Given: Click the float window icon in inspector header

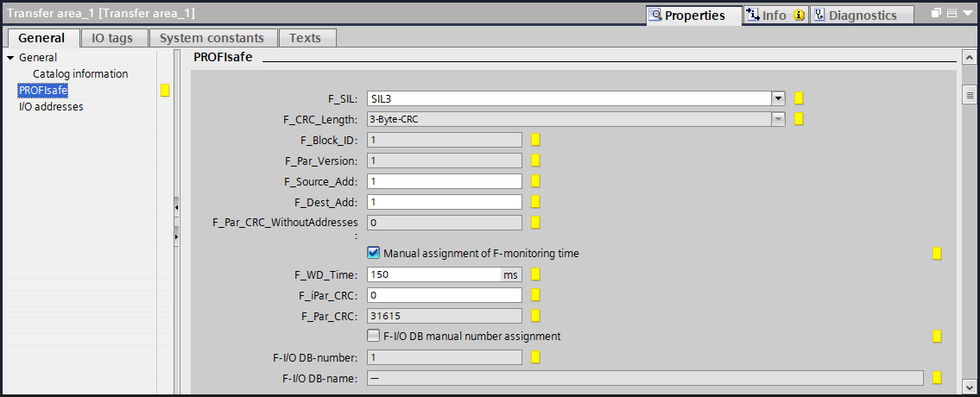Looking at the screenshot, I should [936, 14].
